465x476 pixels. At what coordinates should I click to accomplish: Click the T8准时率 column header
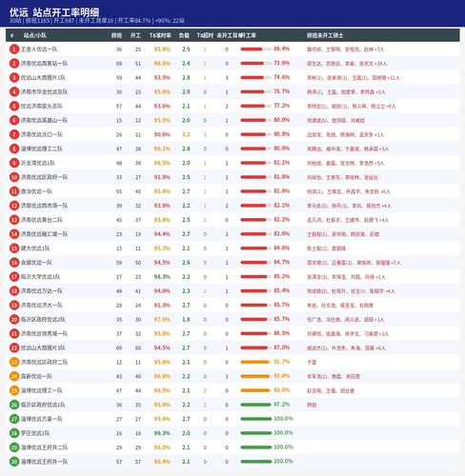tap(160, 35)
